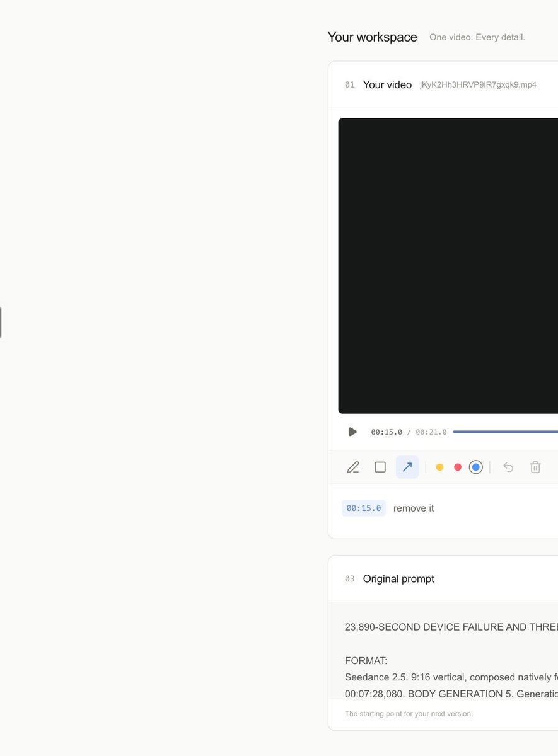This screenshot has width=558, height=756.
Task: Play the video
Action: [352, 432]
